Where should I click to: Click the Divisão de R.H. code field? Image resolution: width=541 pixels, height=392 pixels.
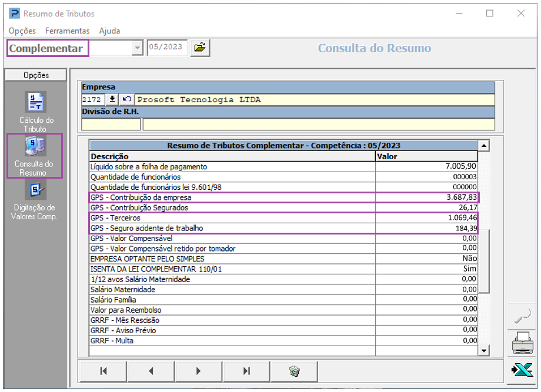coord(111,124)
